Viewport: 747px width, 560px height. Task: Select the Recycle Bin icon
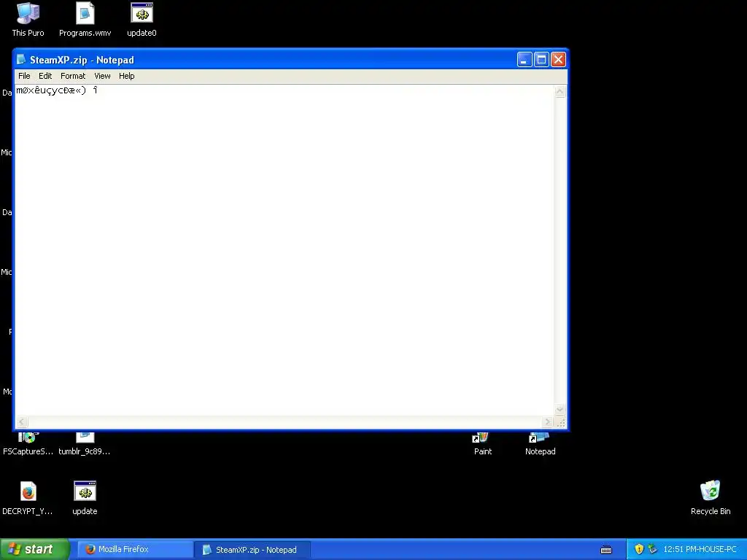(x=711, y=498)
